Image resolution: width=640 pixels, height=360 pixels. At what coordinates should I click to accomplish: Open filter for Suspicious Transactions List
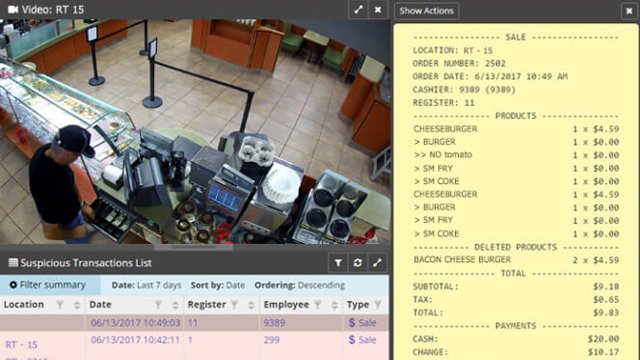click(x=338, y=263)
